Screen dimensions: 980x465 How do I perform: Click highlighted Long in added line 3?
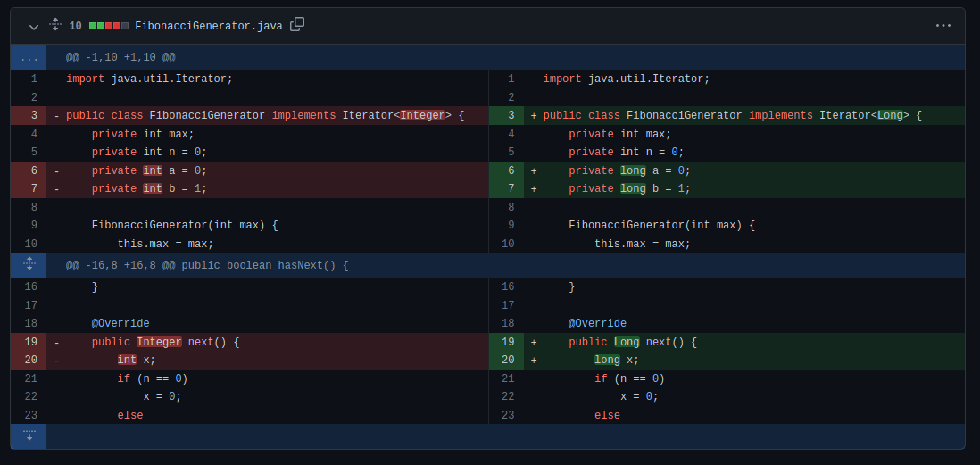890,115
